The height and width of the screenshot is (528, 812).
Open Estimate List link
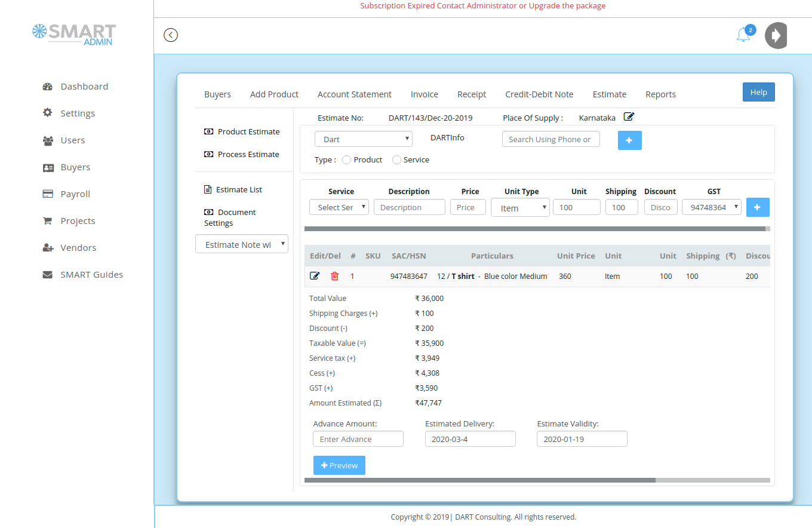pos(239,189)
